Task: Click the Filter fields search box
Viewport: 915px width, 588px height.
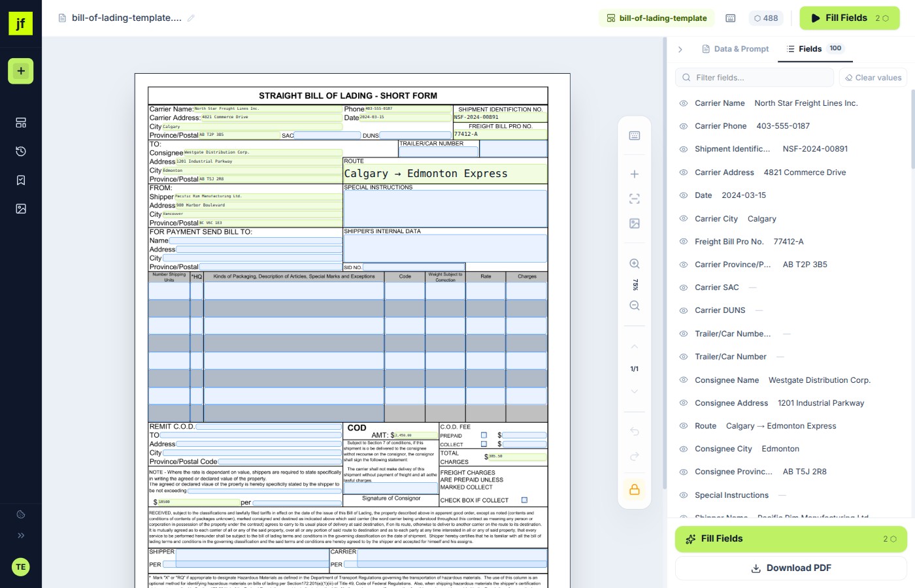Action: click(754, 78)
